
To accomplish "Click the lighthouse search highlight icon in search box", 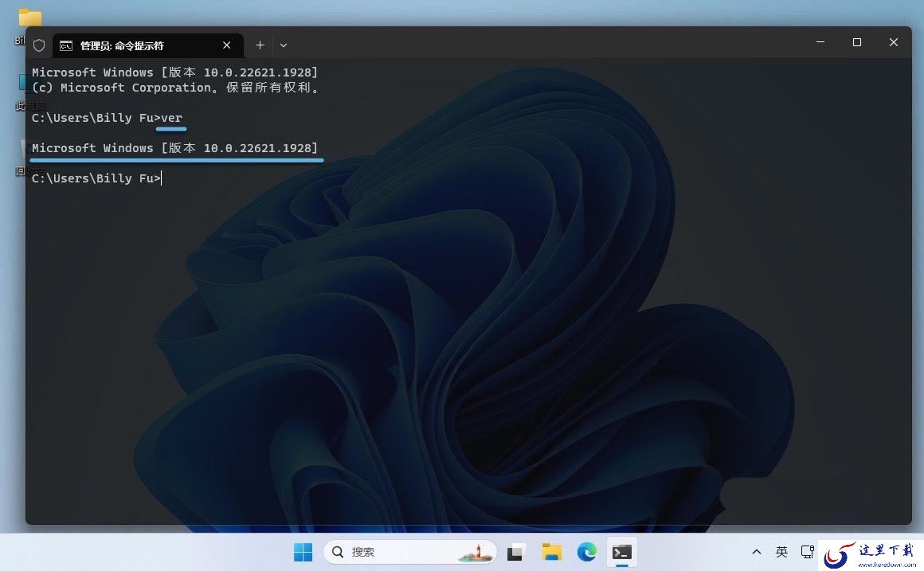I will point(476,553).
